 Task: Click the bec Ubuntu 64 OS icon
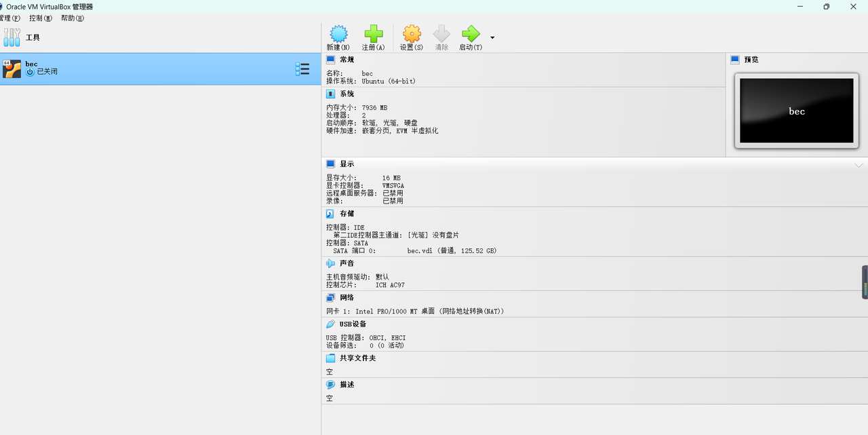point(12,69)
